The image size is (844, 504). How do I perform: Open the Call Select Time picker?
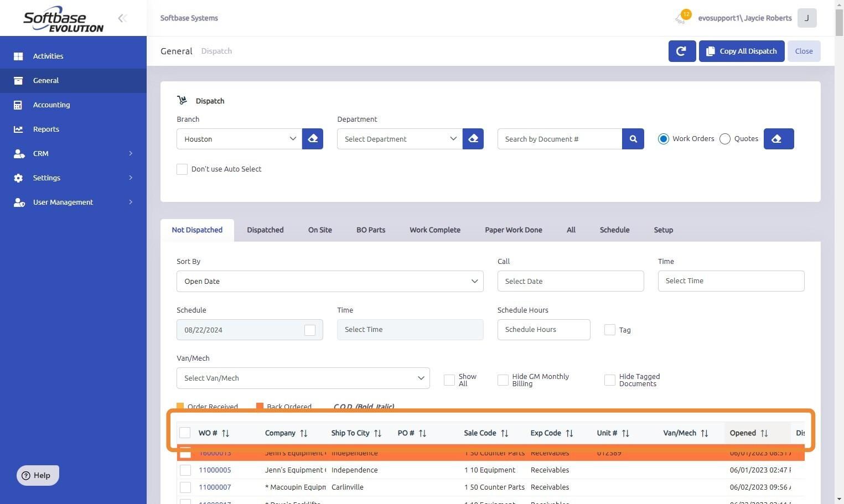(731, 281)
